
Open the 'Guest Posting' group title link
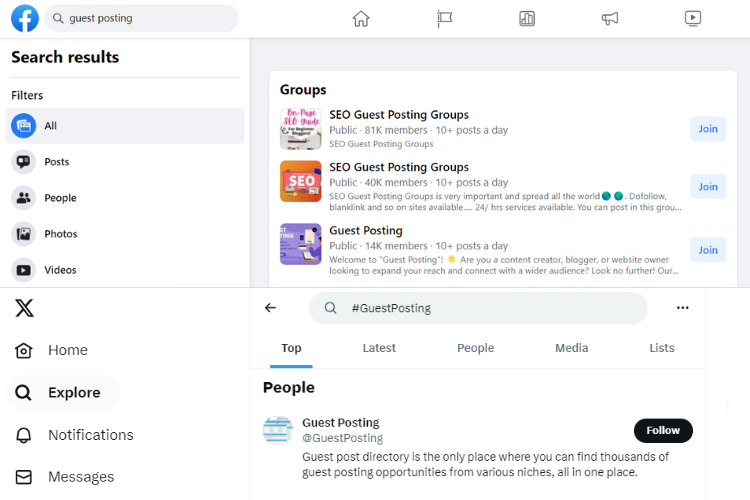(366, 231)
